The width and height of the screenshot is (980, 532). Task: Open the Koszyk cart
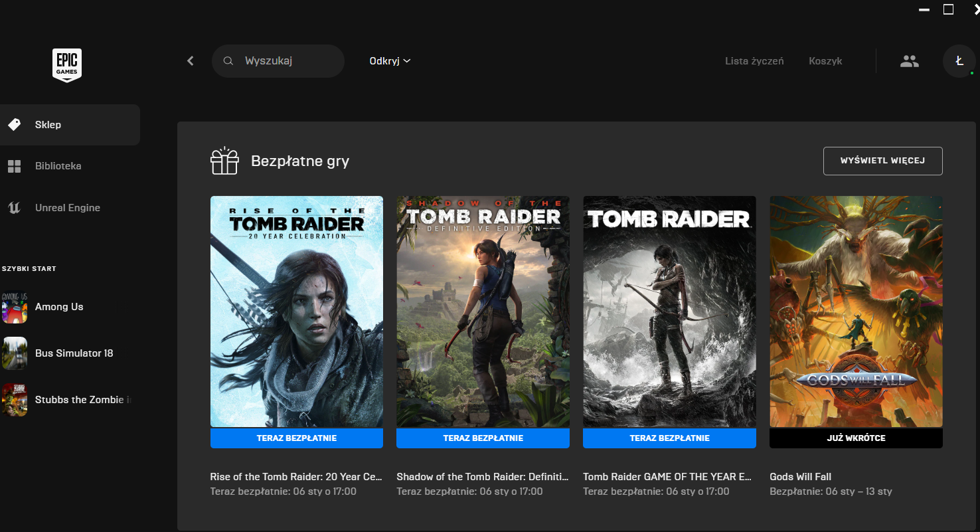point(825,61)
